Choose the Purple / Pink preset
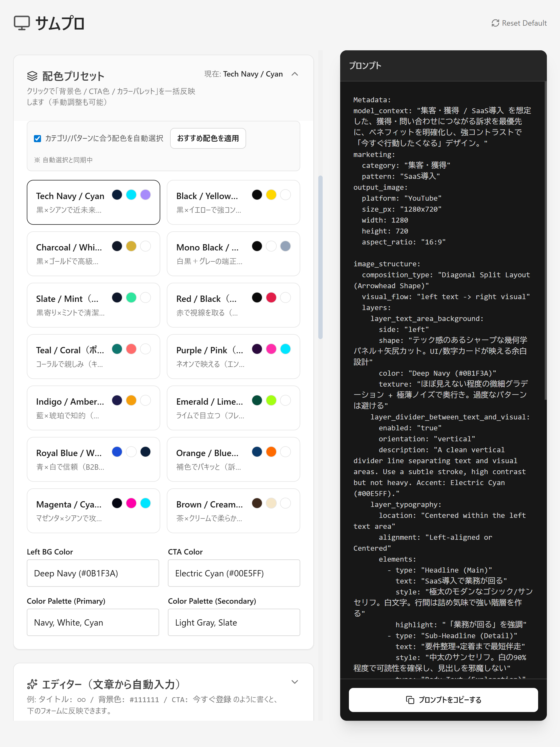This screenshot has width=560, height=747. pyautogui.click(x=233, y=356)
